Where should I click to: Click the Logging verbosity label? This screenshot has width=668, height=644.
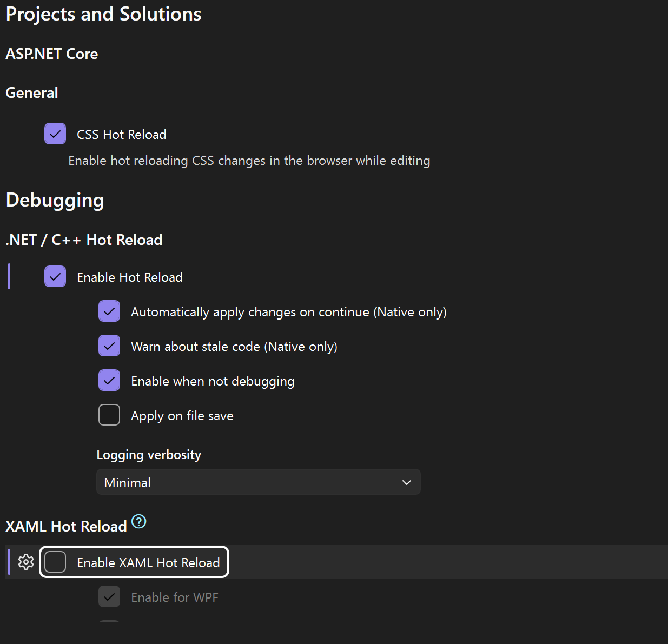149,455
